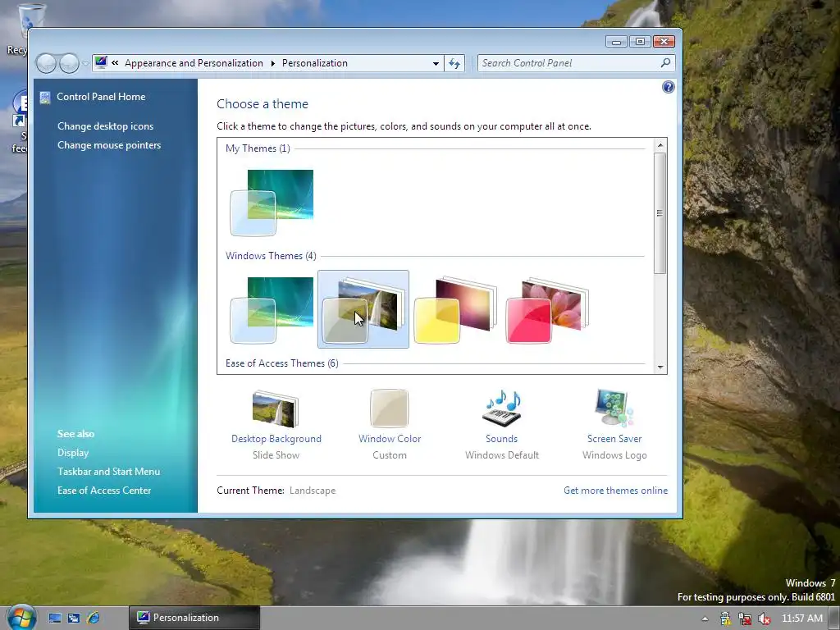This screenshot has width=840, height=630.
Task: Click Change mouse pointers
Action: 109,145
